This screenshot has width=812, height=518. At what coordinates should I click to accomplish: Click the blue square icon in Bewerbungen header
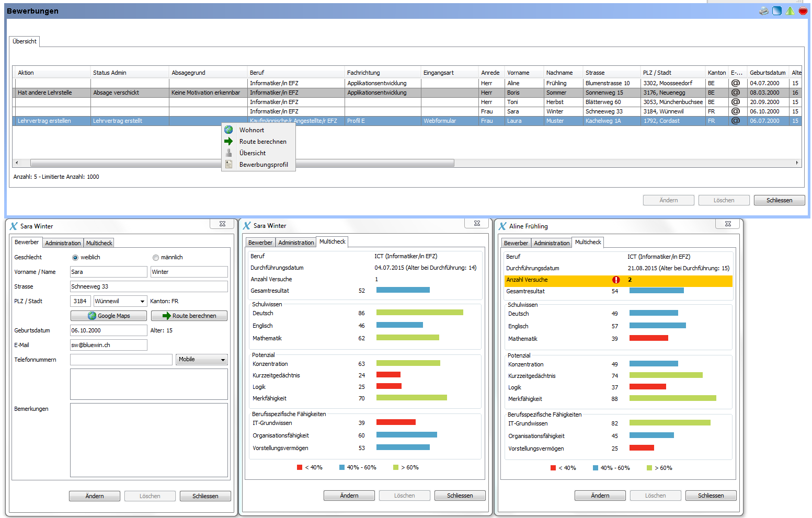coord(777,11)
